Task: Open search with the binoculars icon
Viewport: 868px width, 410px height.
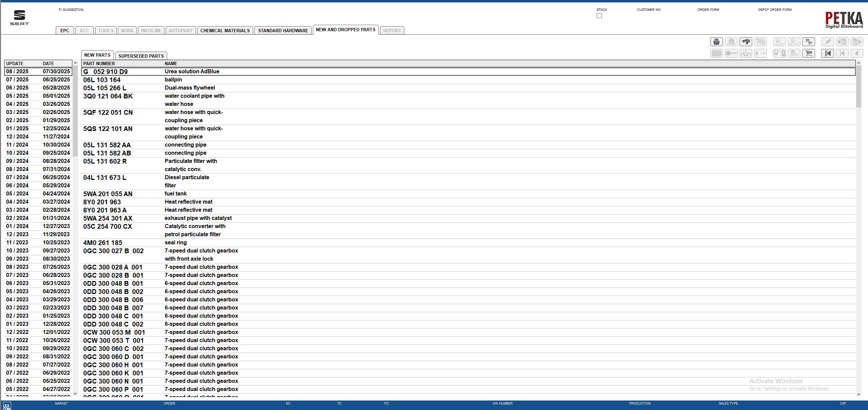Action: tap(746, 42)
